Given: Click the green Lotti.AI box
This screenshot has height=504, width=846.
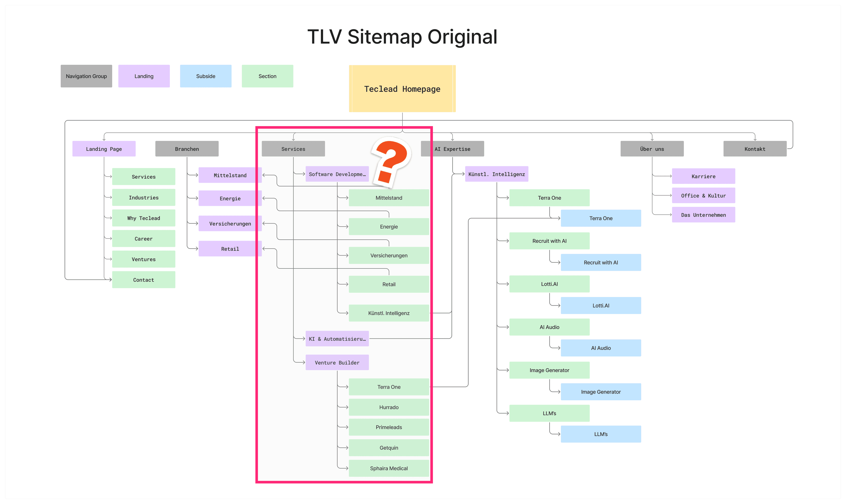Looking at the screenshot, I should click(x=549, y=284).
